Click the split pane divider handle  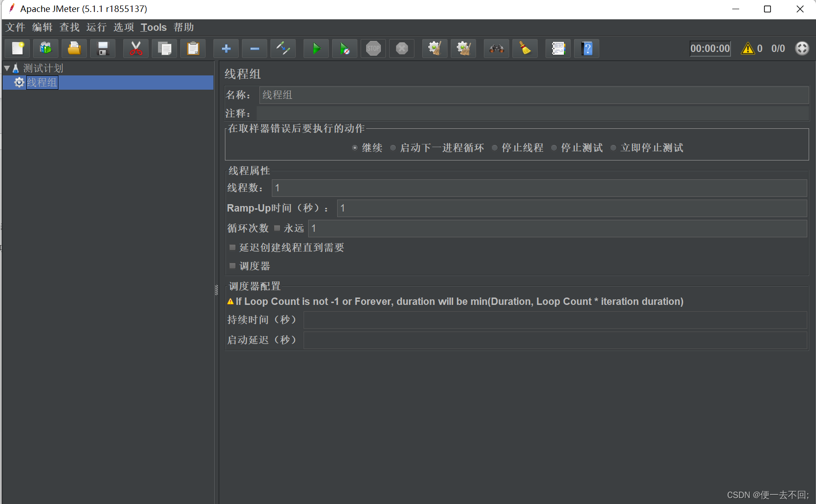coord(217,290)
